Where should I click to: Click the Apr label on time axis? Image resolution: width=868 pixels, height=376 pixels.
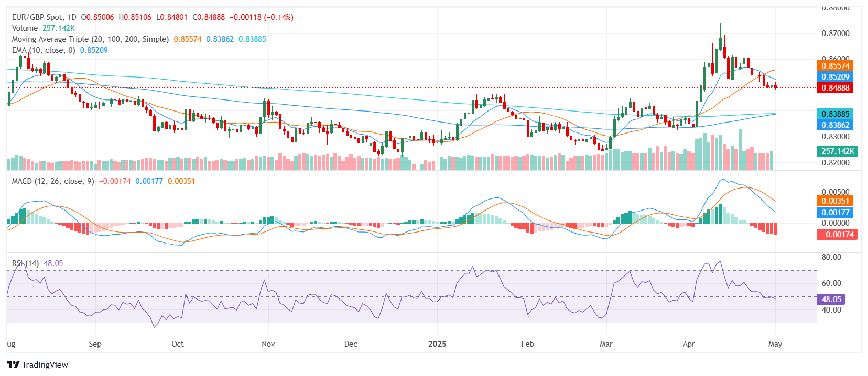point(688,344)
